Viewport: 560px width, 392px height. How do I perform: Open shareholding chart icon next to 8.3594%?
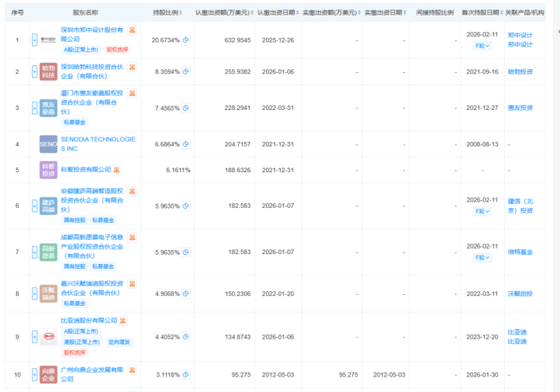[x=185, y=71]
